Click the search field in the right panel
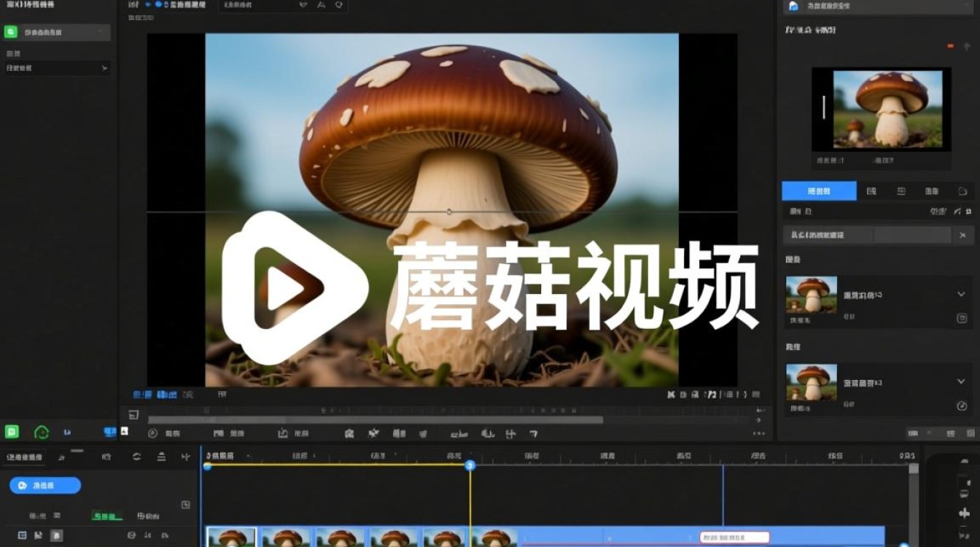 (x=867, y=235)
